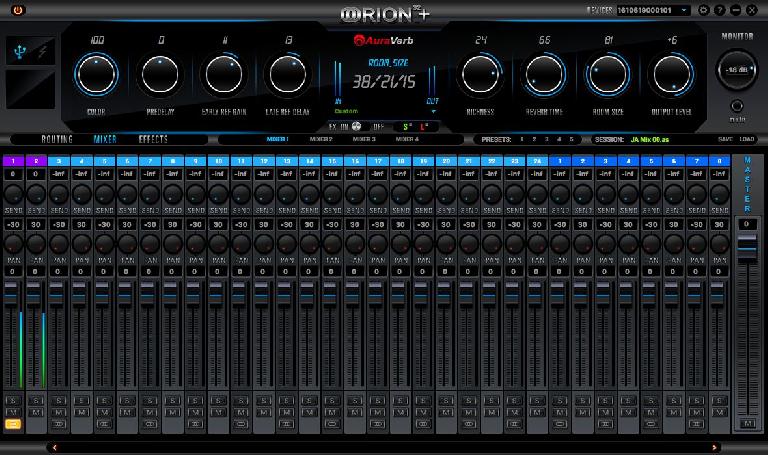Switch to the Routing tab
The height and width of the screenshot is (455, 768).
click(57, 139)
